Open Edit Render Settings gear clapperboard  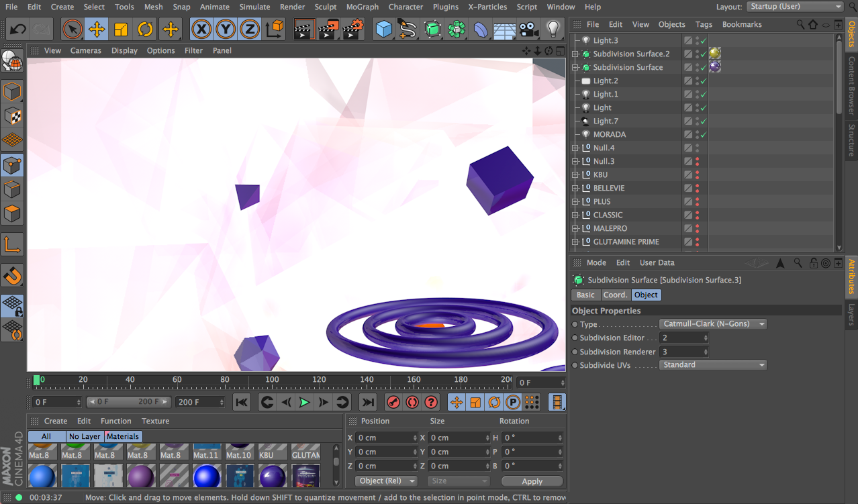coord(353,30)
